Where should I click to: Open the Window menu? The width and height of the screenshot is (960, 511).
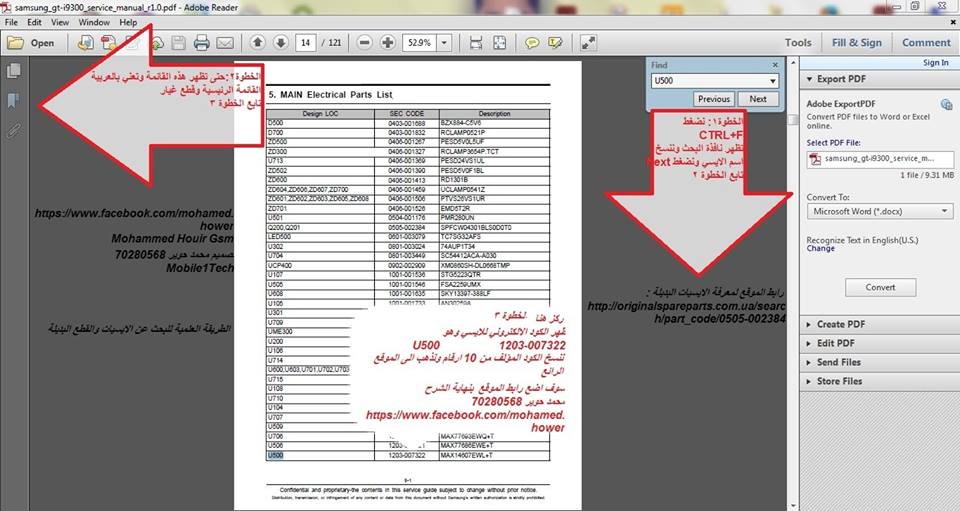tap(94, 22)
